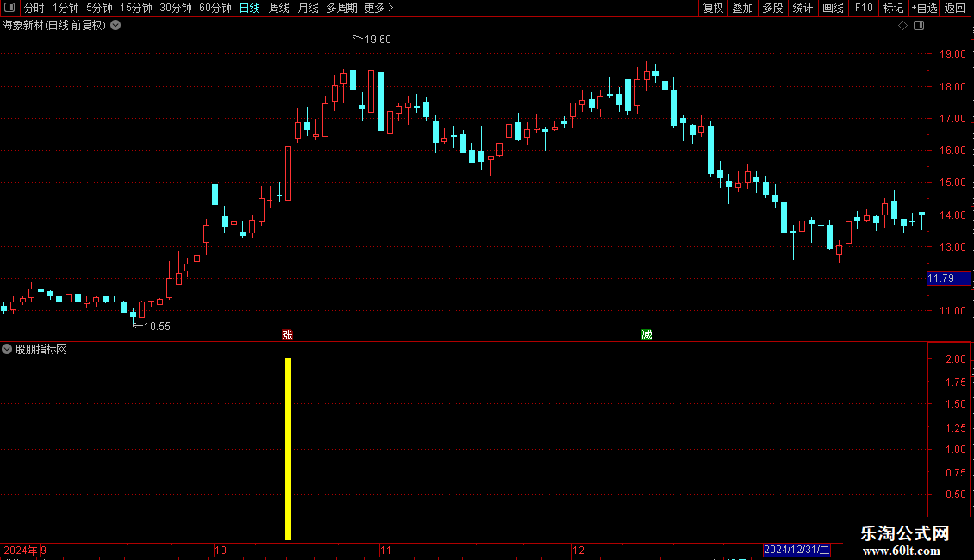Click the 统计 statistics button
Screen dimensions: 974x560
(802, 8)
